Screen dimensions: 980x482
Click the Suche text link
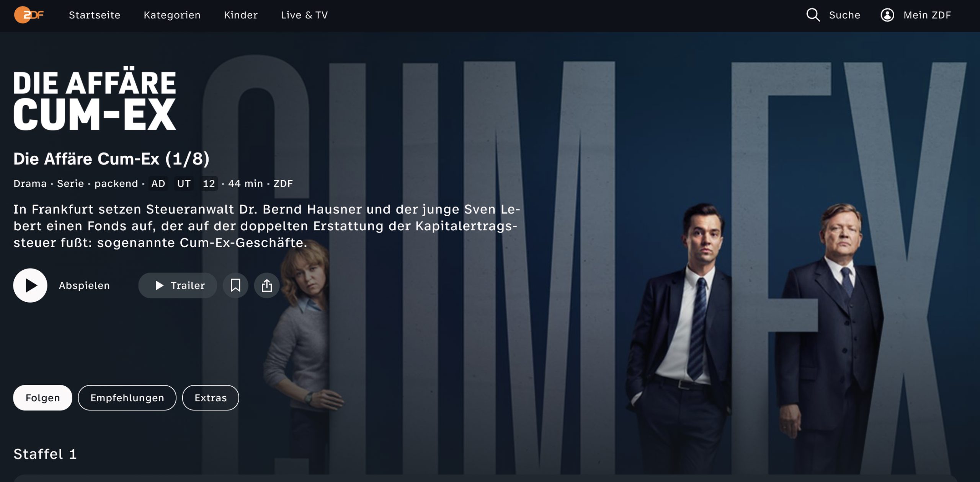coord(844,15)
